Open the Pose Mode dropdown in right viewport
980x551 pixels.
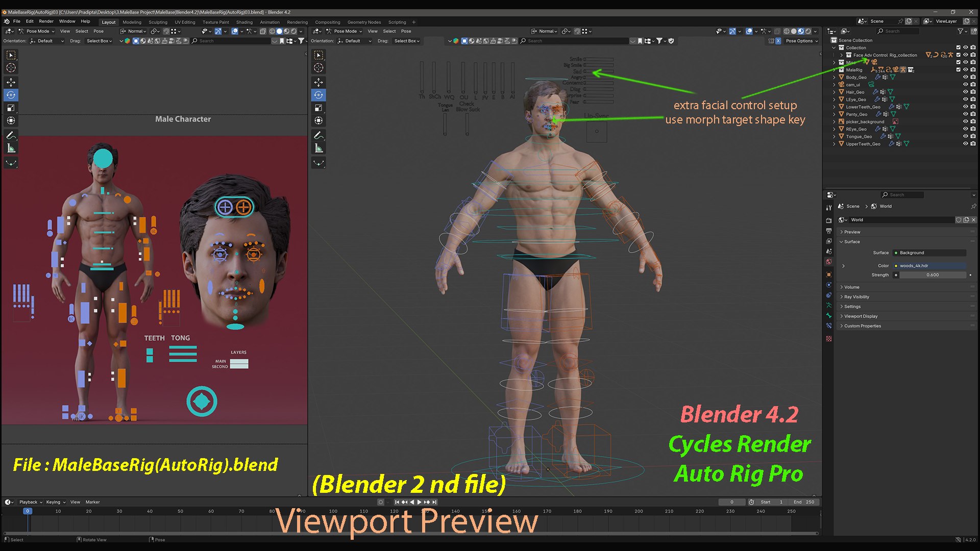point(344,31)
